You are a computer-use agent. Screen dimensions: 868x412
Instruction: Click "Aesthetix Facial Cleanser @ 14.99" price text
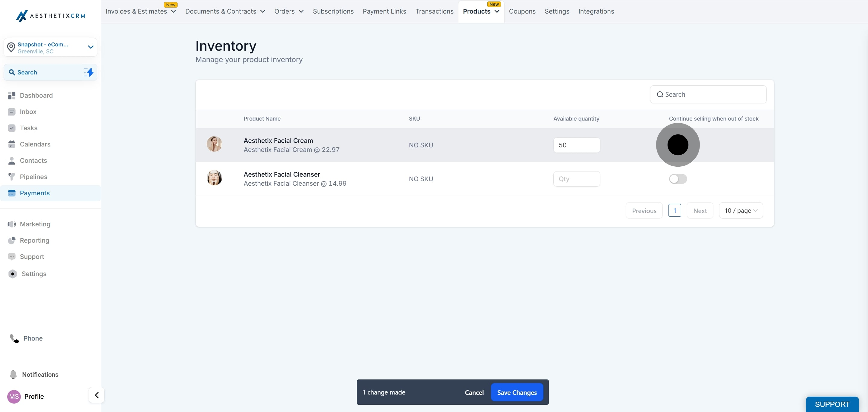[295, 183]
